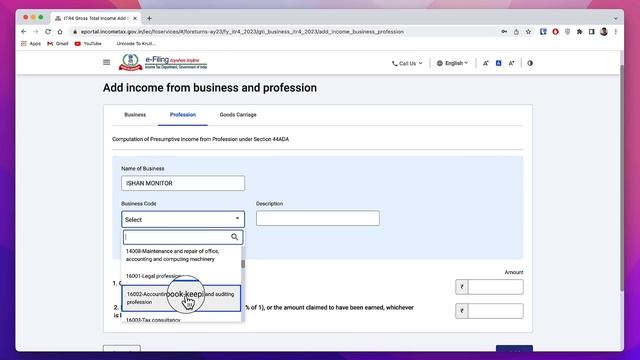This screenshot has height=360, width=640.
Task: Open the Apps bookmark shortcut
Action: pos(31,43)
